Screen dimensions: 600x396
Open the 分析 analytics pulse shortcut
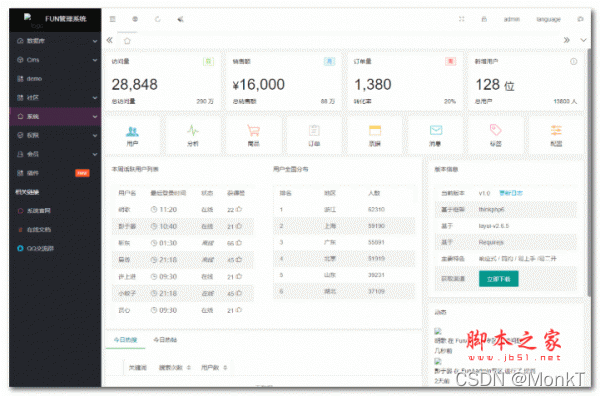click(x=193, y=131)
